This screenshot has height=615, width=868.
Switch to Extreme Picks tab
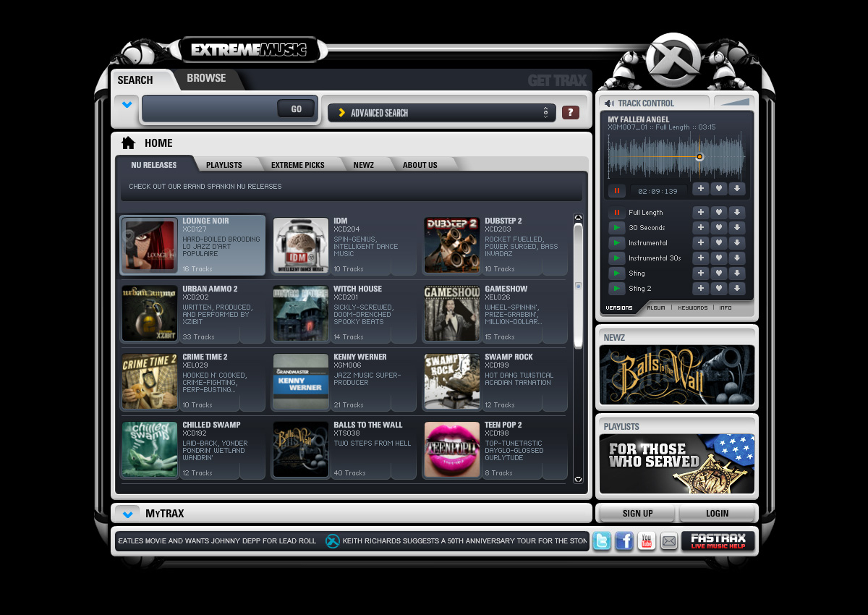(298, 165)
